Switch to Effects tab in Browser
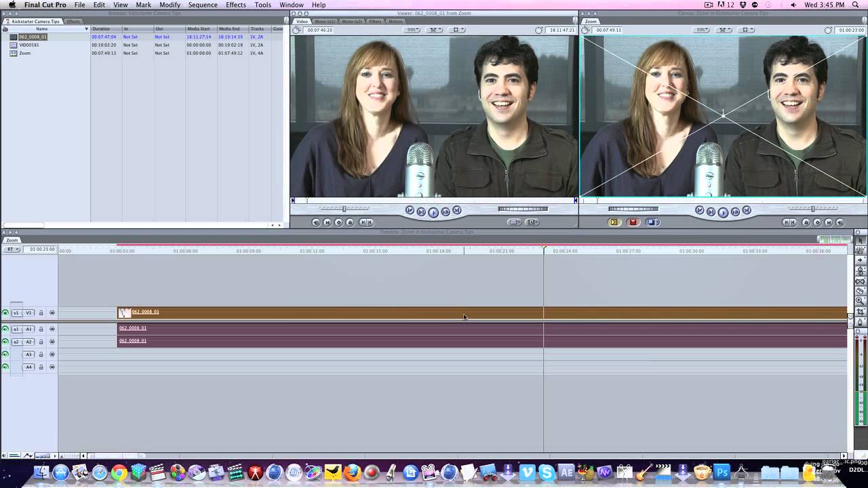The image size is (868, 488). click(73, 21)
